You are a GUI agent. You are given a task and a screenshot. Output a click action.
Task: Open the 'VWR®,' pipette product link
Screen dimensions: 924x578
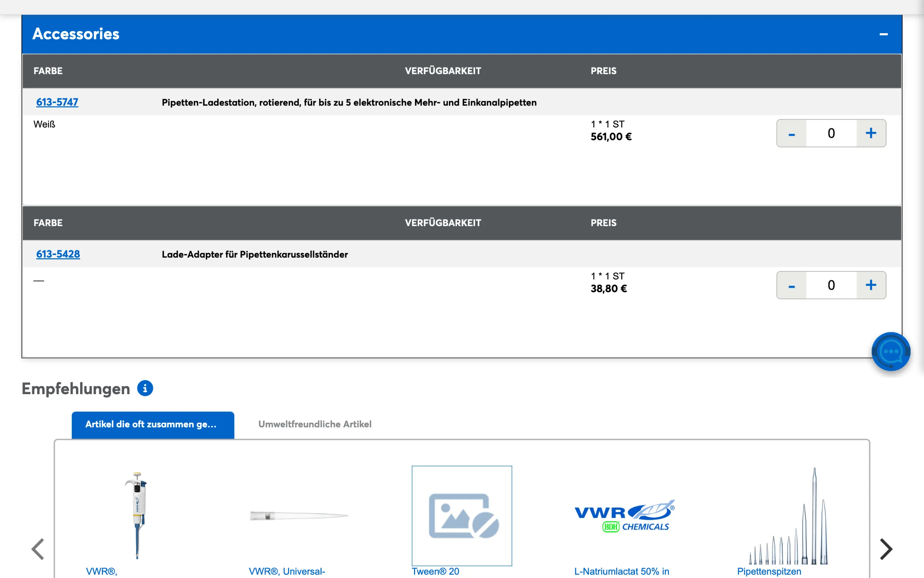[101, 571]
